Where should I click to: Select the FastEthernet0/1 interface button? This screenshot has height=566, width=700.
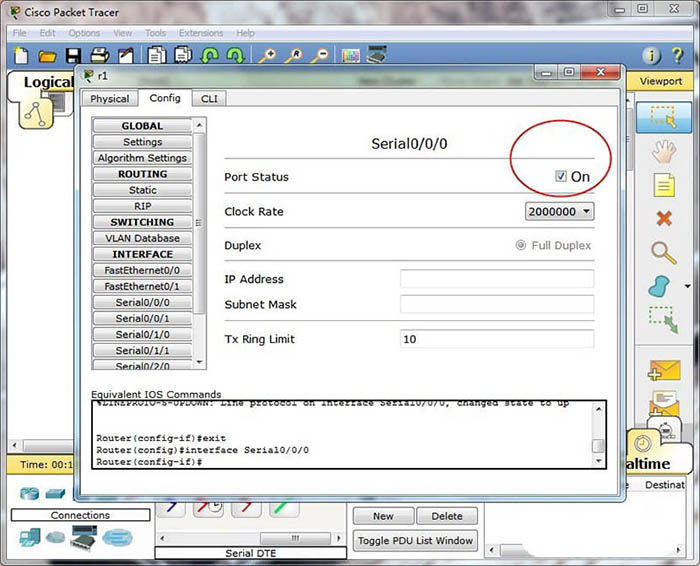tap(142, 287)
